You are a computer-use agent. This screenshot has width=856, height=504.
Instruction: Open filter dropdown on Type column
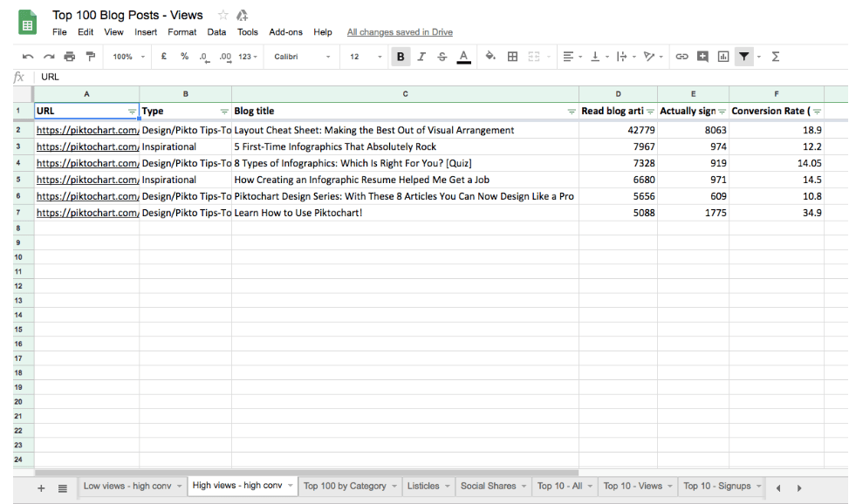coord(224,112)
